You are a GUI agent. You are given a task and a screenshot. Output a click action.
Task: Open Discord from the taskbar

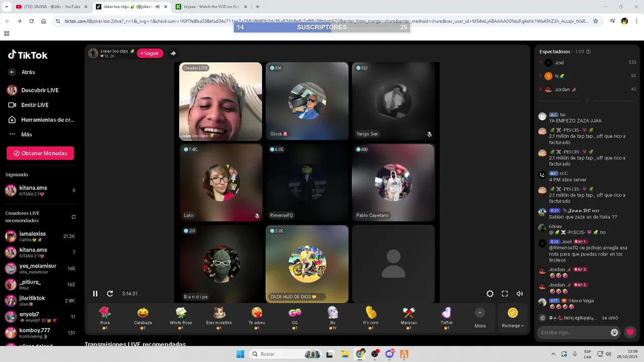click(389, 354)
